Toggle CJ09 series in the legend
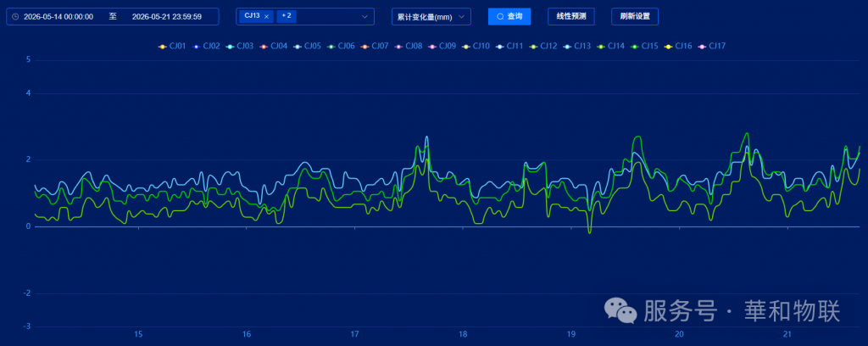 tap(442, 46)
